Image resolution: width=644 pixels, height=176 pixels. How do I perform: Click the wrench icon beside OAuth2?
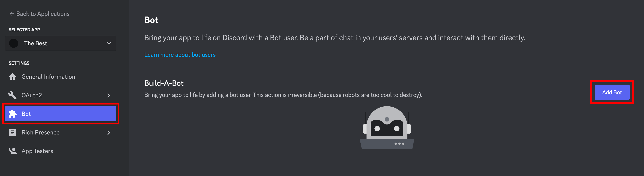[13, 95]
